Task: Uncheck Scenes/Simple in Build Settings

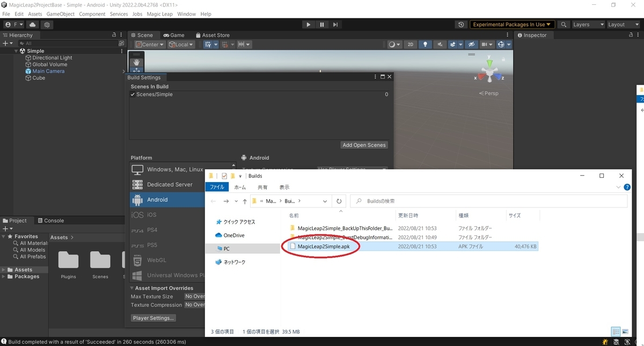Action: pos(133,95)
